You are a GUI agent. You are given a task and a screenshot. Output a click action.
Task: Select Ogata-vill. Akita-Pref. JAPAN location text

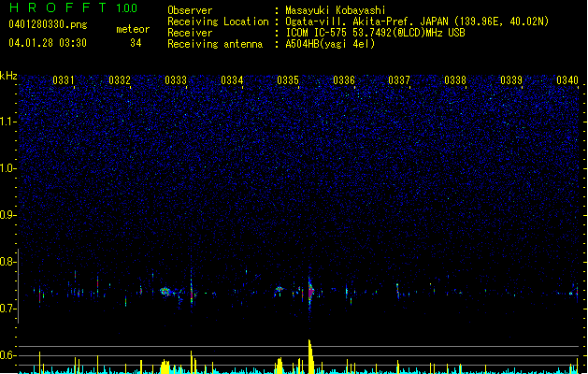pos(417,22)
